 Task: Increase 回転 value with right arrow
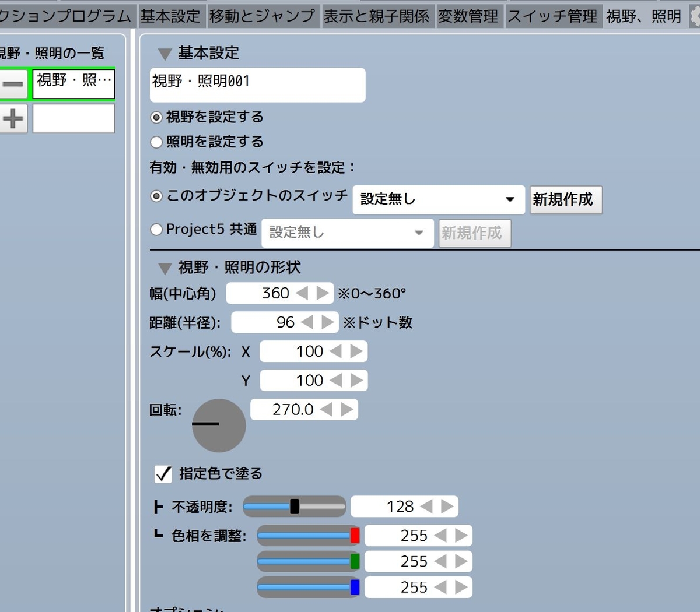pos(347,410)
